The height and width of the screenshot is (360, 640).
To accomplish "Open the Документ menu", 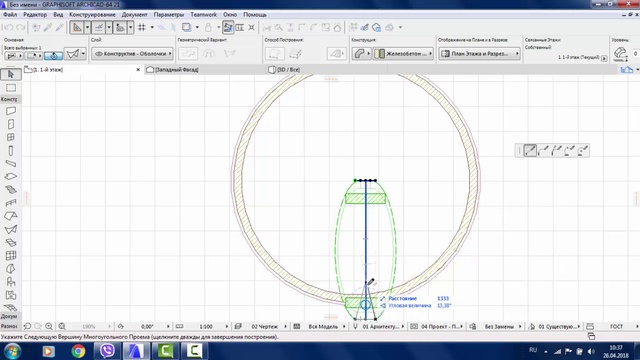I will pos(135,15).
